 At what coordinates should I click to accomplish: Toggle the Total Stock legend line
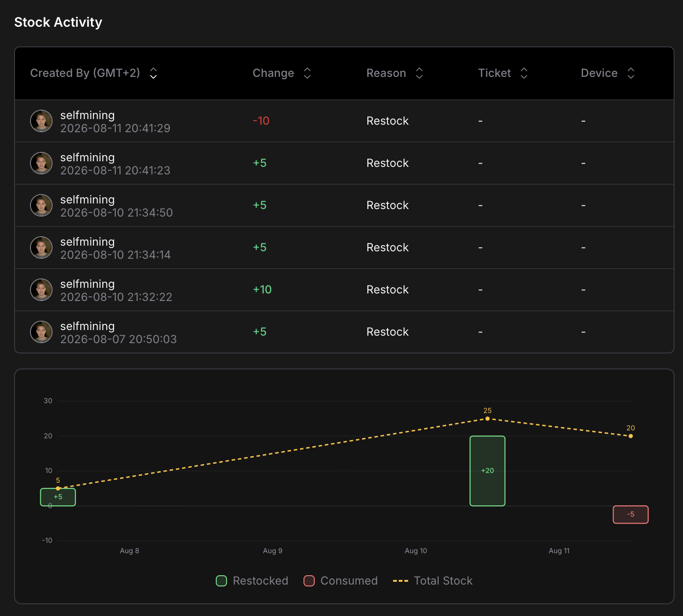[x=433, y=581]
